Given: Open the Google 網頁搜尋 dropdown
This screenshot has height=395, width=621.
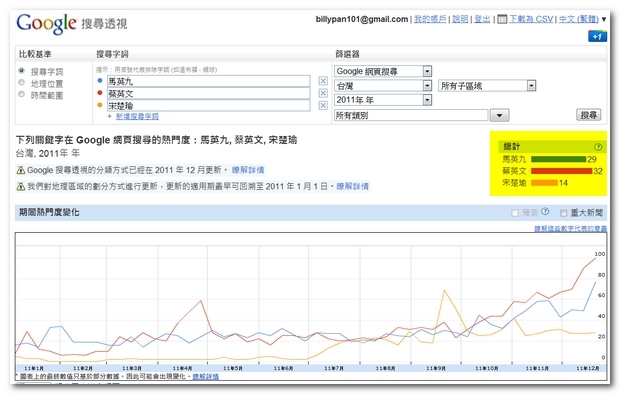Looking at the screenshot, I should pos(383,71).
